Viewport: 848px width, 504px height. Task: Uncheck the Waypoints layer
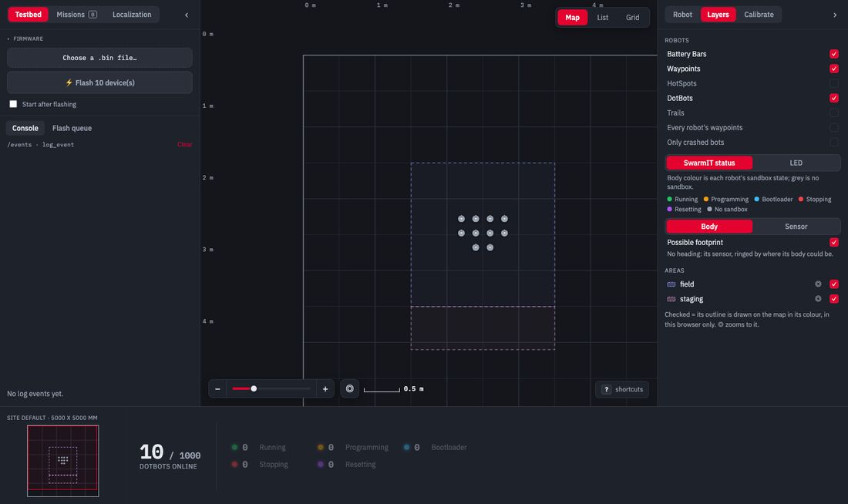pos(834,69)
